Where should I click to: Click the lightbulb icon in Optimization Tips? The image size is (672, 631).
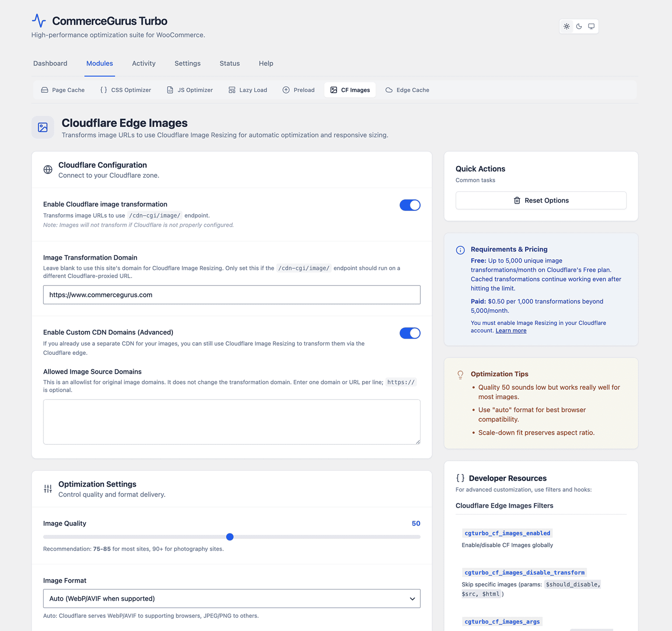coord(460,375)
